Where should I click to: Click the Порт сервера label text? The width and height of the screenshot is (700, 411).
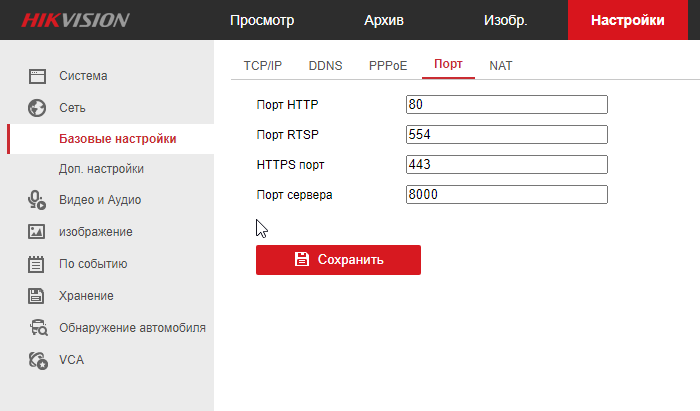point(294,195)
